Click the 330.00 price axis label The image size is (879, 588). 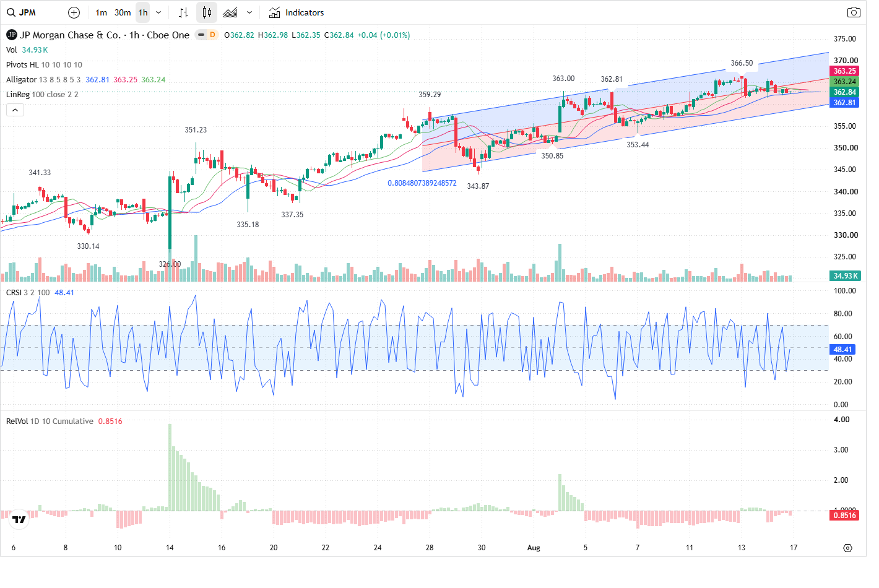(845, 235)
